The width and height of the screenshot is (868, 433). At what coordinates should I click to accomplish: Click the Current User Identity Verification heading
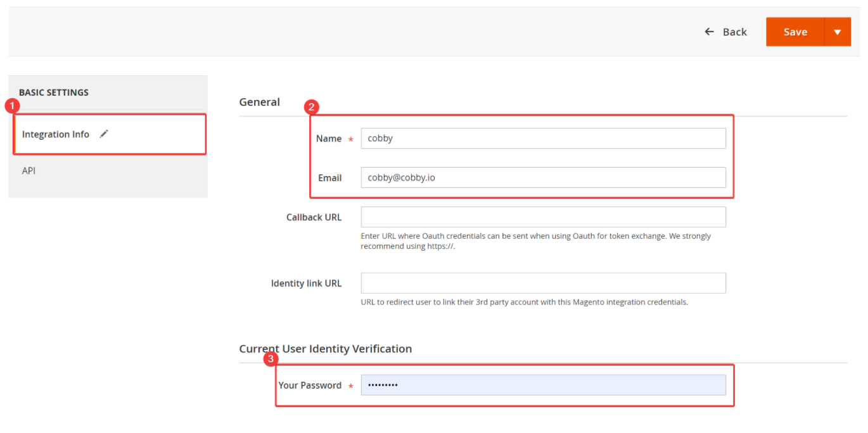[x=326, y=349]
